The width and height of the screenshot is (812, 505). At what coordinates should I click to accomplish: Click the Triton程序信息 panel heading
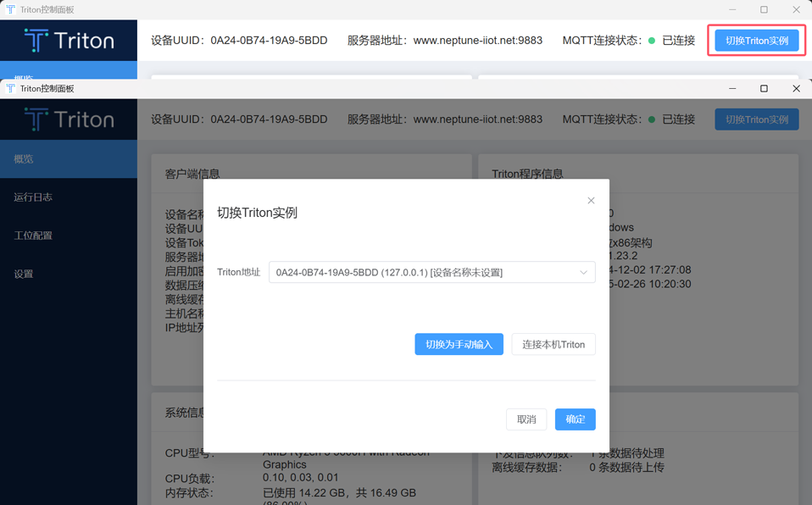point(527,174)
